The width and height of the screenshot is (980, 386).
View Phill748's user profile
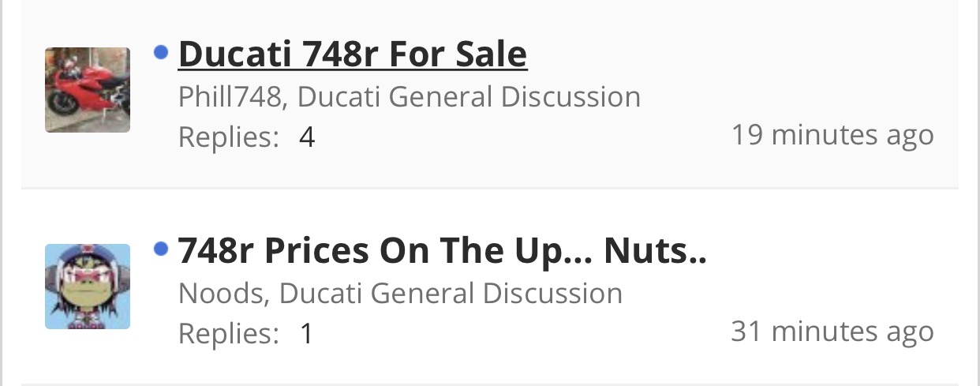point(229,97)
